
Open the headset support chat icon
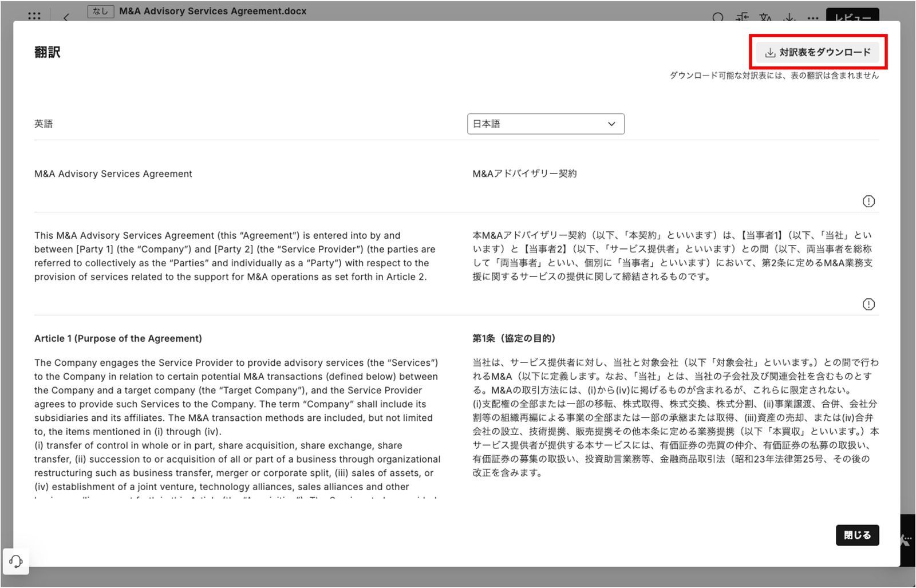coord(16,561)
